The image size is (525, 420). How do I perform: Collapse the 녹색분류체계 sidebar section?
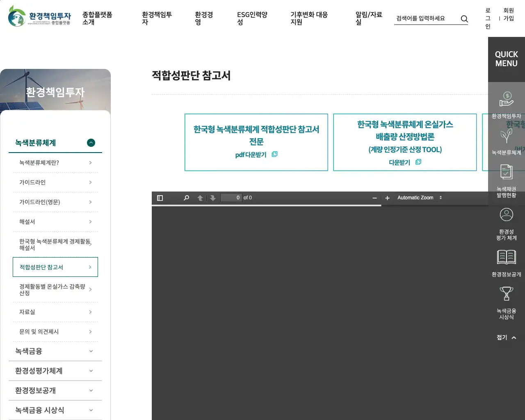tap(91, 143)
